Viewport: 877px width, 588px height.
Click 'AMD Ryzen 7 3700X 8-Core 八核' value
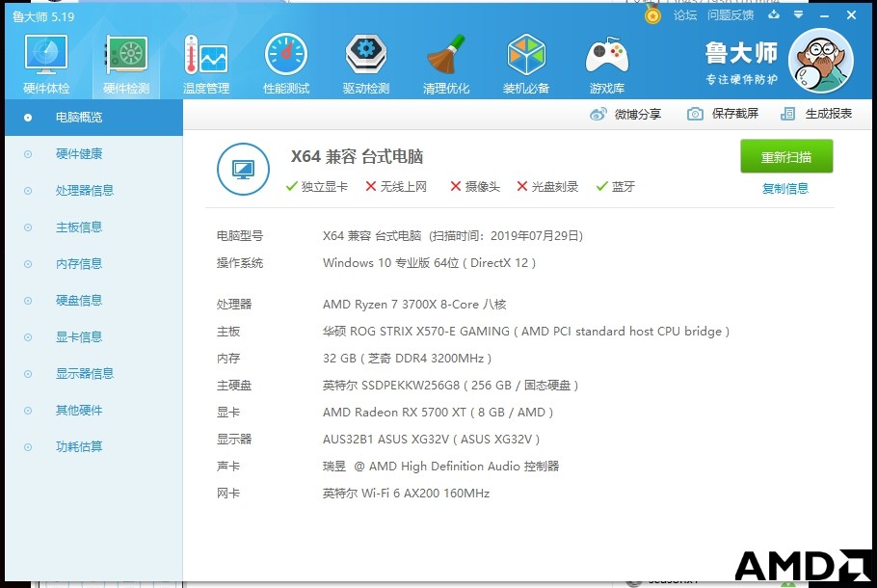point(414,305)
